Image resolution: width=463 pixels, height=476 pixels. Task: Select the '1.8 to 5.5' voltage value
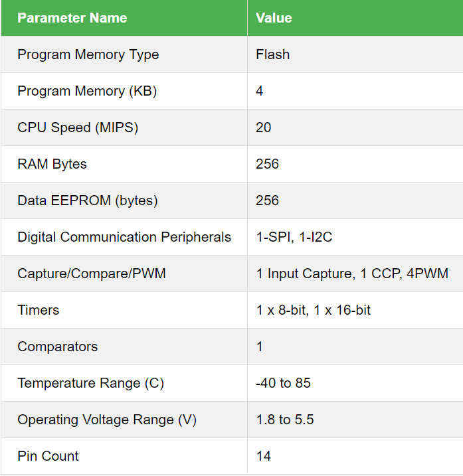[x=285, y=420]
